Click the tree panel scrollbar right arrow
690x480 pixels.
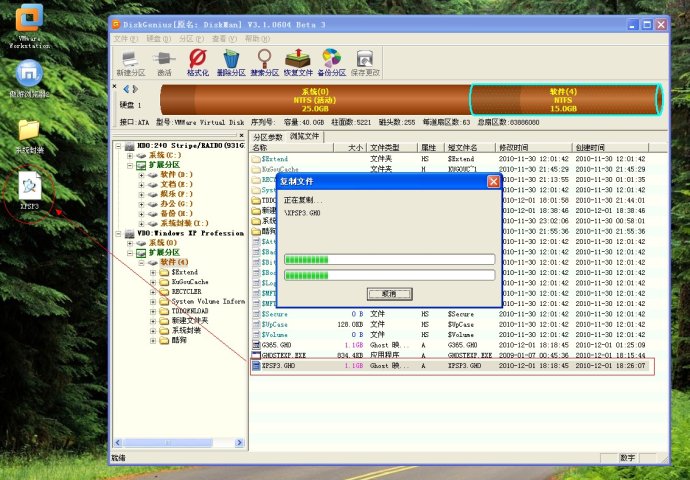239,443
